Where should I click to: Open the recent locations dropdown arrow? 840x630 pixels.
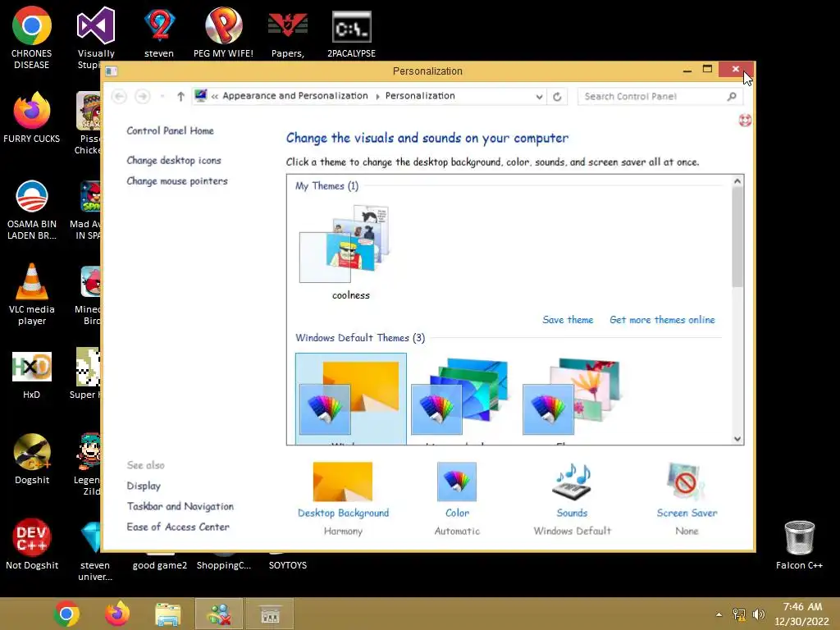tap(162, 97)
